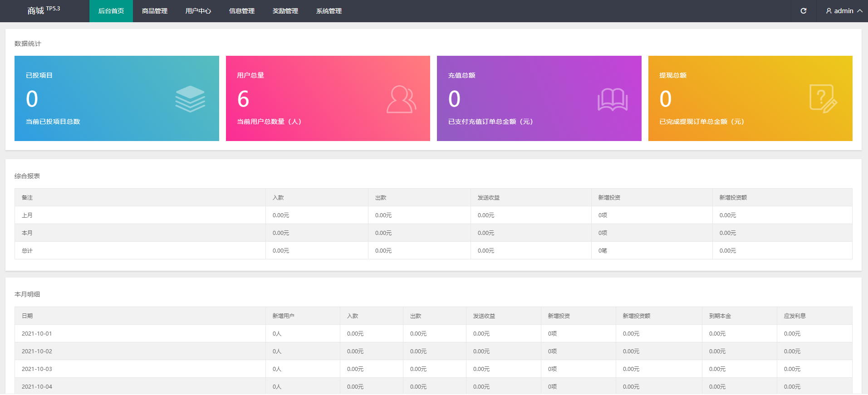Click the users icon on 用户总量 card
Viewport: 868px width, 395px height.
401,99
